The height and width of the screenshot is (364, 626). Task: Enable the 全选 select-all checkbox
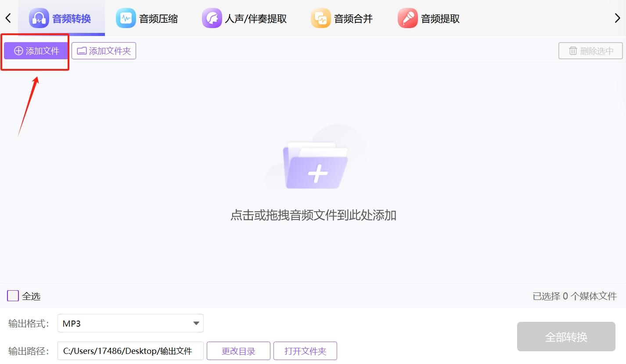coord(12,296)
